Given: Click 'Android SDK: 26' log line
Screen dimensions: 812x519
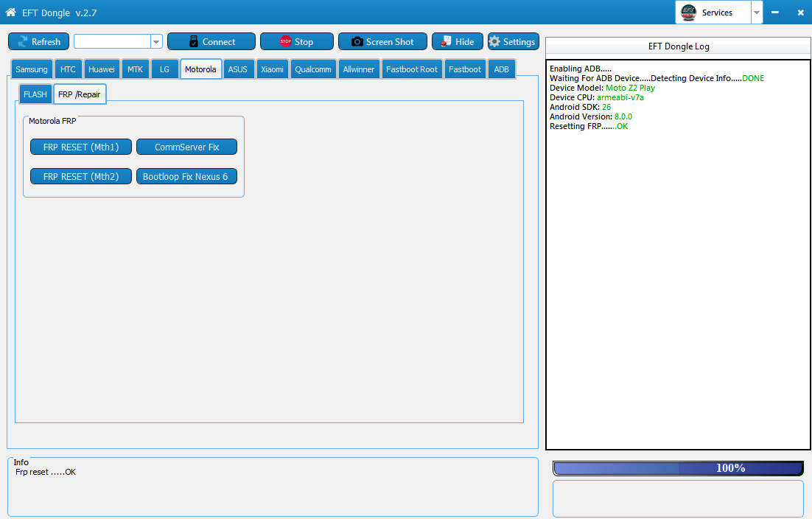Looking at the screenshot, I should pos(580,107).
